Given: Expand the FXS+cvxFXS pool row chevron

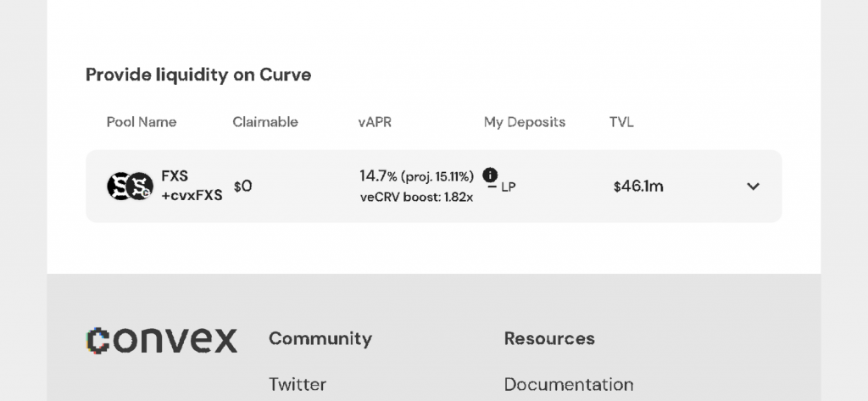Looking at the screenshot, I should (x=753, y=187).
